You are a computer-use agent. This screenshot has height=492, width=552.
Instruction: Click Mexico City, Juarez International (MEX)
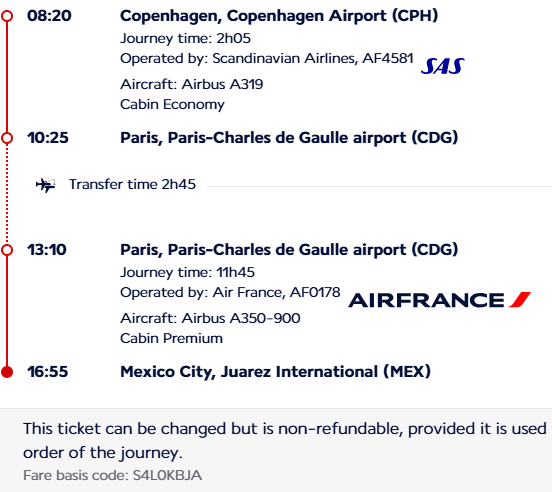point(275,372)
